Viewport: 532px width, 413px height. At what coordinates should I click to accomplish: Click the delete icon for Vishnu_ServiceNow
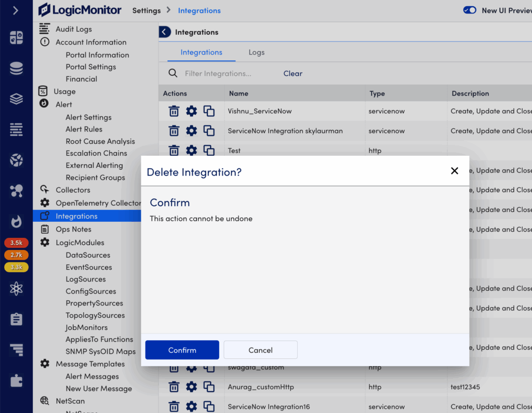tap(174, 111)
